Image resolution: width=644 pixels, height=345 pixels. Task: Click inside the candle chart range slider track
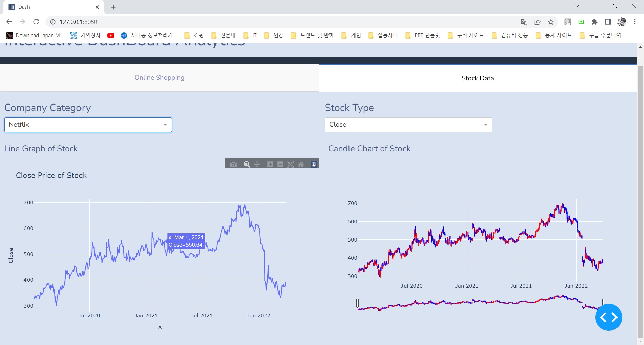(480, 303)
